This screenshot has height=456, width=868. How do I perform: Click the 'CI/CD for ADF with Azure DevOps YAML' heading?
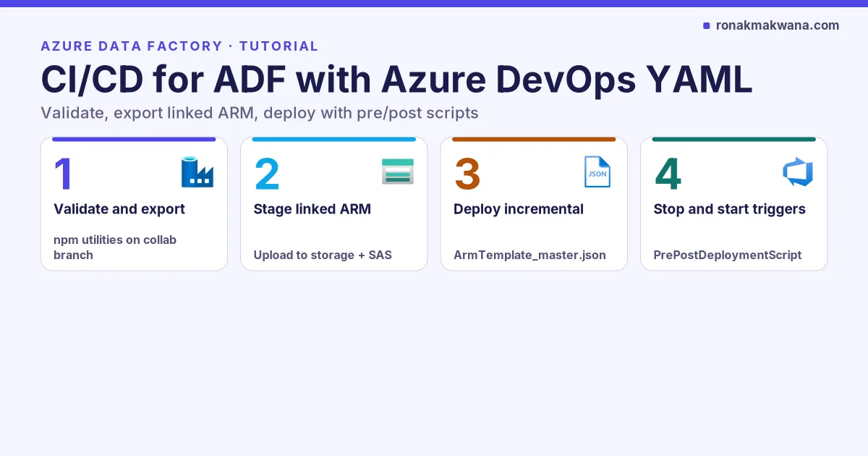tap(396, 79)
